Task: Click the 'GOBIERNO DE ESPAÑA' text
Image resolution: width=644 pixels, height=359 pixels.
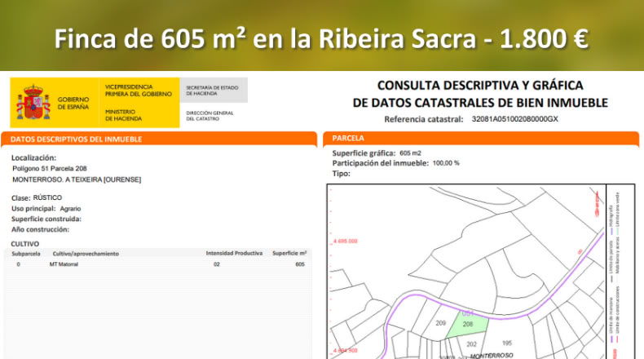Action: pos(73,104)
